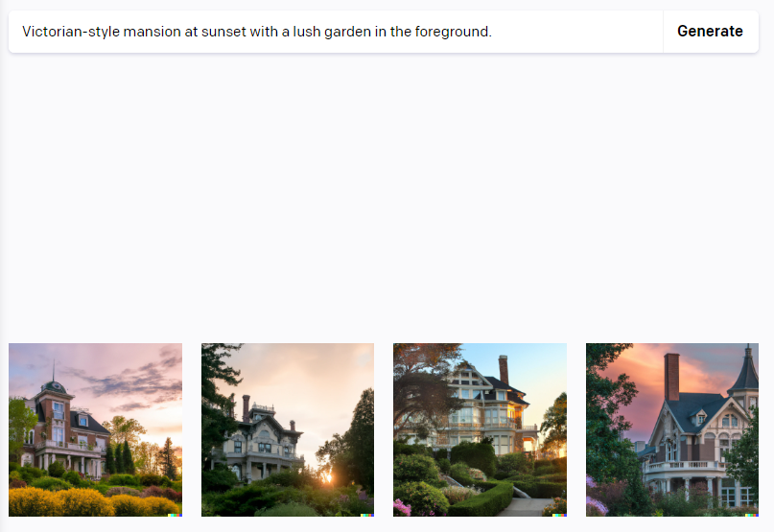Place cursor on the word "Victorian-style" in prompt
Screen dimensions: 774x532
[71, 32]
